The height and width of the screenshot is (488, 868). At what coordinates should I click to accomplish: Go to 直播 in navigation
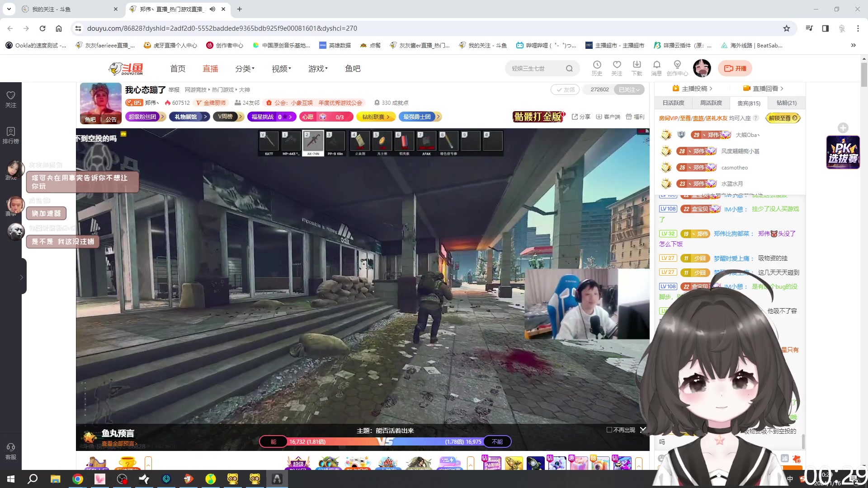pos(210,69)
